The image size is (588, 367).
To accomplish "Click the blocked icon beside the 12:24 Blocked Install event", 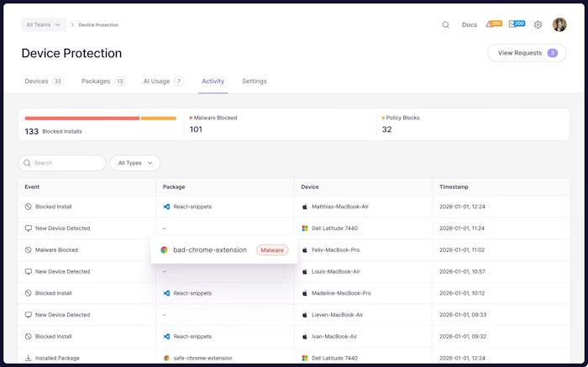I will tap(28, 207).
